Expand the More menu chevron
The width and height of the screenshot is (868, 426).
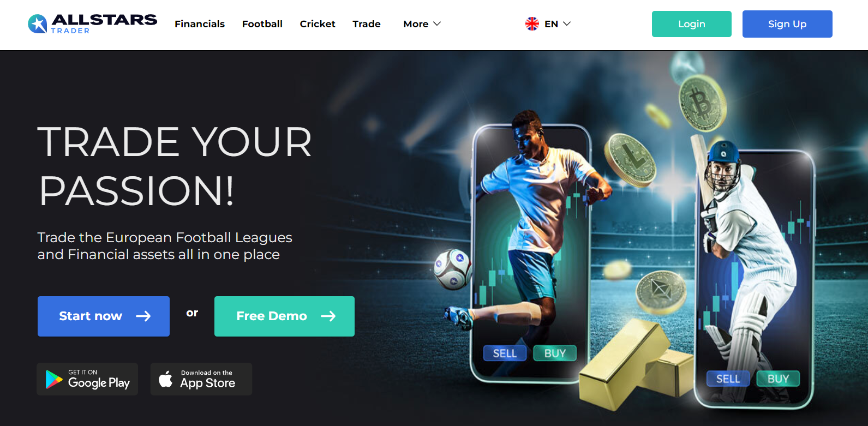(437, 24)
